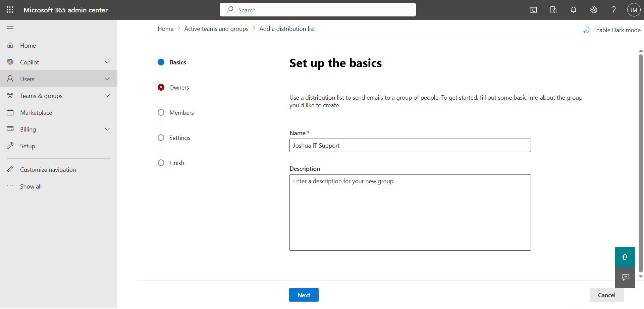
Task: Click the Name input field
Action: pyautogui.click(x=410, y=145)
